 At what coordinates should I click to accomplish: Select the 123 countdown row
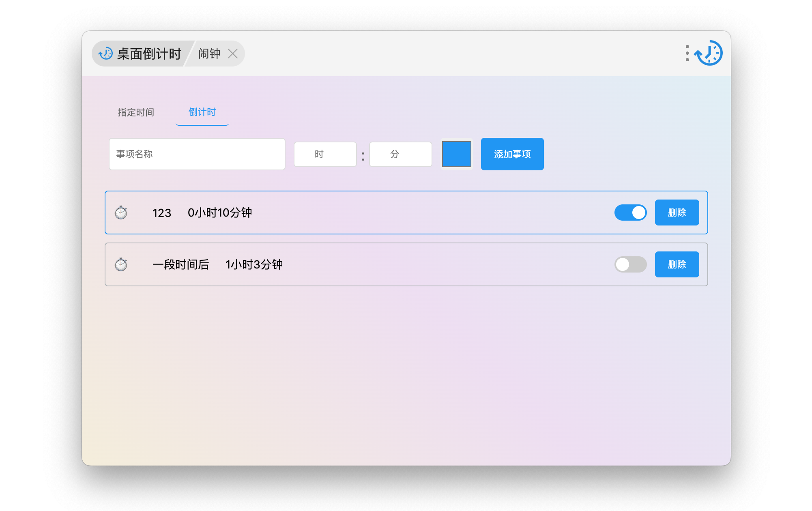406,213
